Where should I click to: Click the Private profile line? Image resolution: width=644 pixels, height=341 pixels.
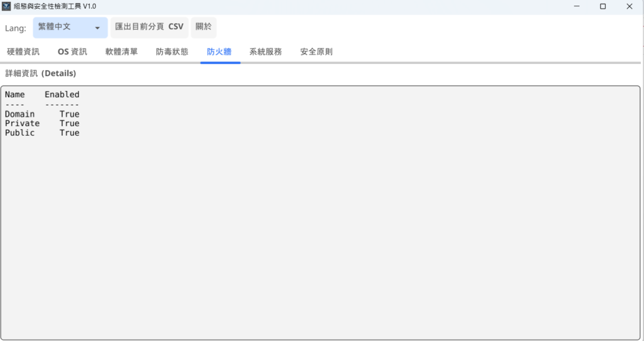(x=42, y=124)
